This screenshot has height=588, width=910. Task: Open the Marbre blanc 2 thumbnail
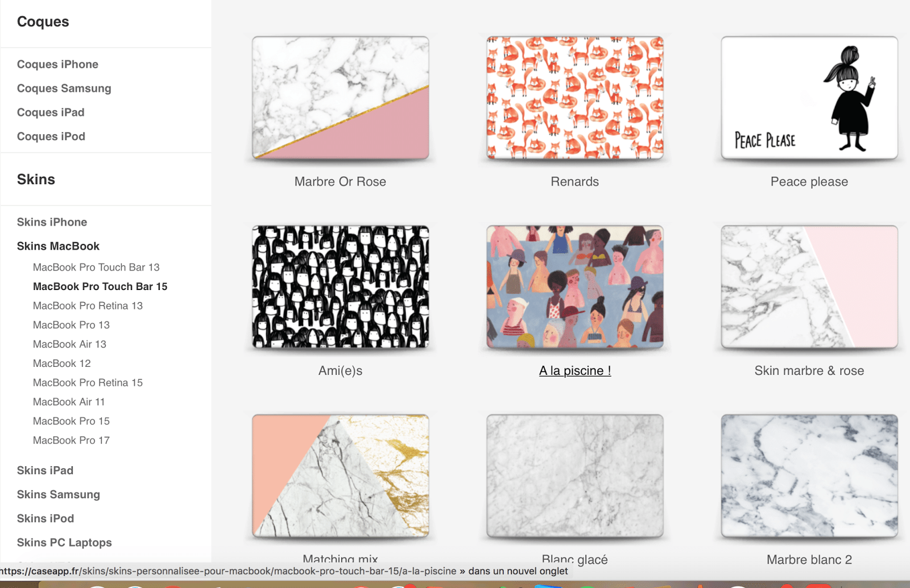[809, 475]
